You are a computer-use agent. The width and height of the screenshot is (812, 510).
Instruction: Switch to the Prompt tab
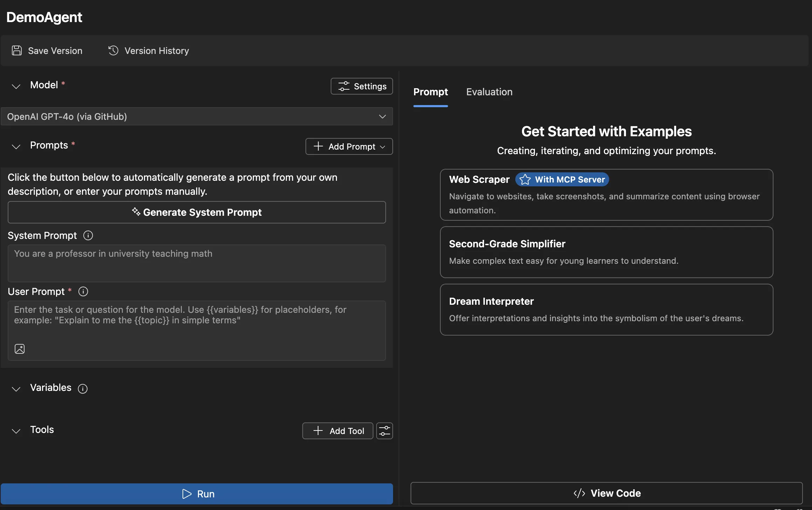click(x=431, y=92)
